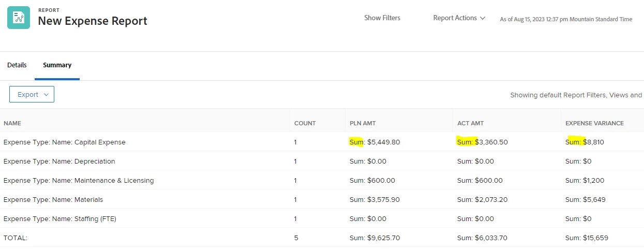Click the ACT AMT column header
The height and width of the screenshot is (249, 644).
tap(470, 123)
